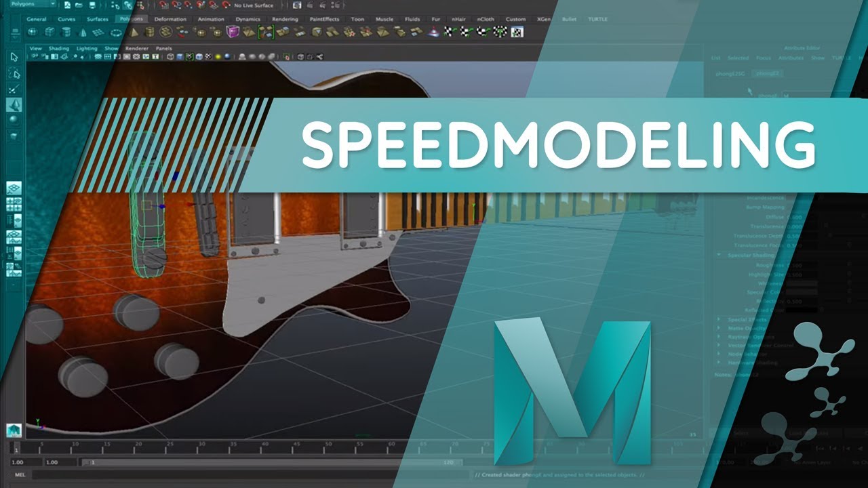Viewport: 868px width, 488px height.
Task: Create polygon pyramid from shelf
Action: (134, 32)
